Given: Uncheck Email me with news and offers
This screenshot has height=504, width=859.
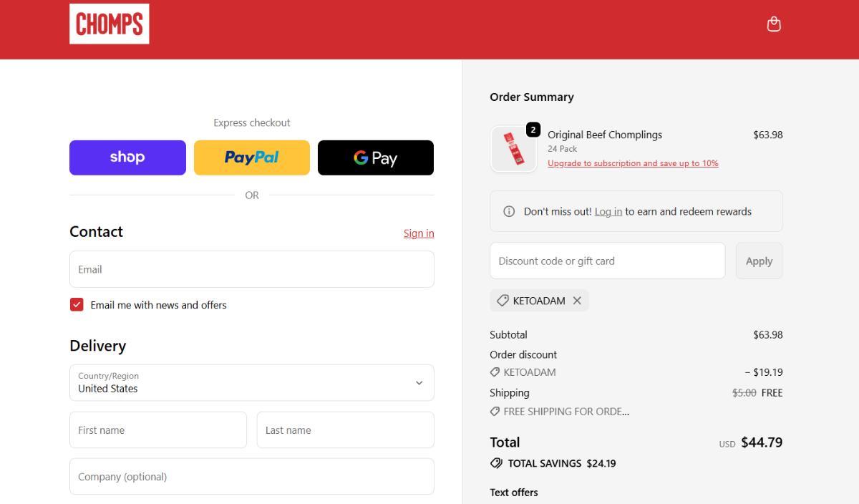Looking at the screenshot, I should pyautogui.click(x=77, y=305).
